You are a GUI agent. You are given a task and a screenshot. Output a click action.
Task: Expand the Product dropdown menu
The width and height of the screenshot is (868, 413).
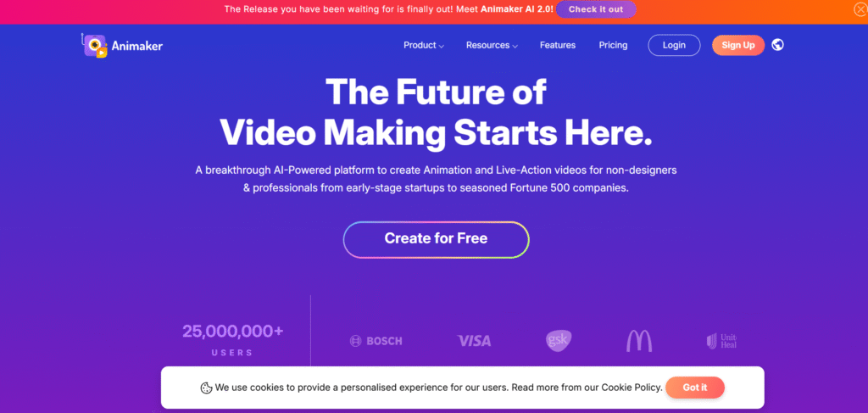(x=424, y=46)
